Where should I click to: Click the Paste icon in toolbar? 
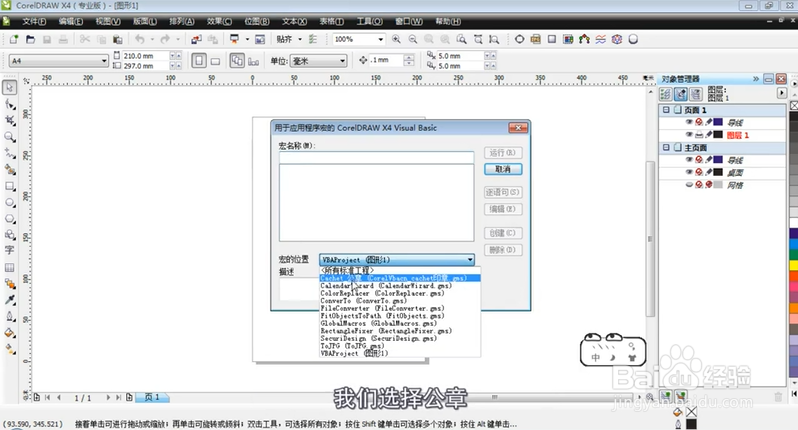[118, 39]
